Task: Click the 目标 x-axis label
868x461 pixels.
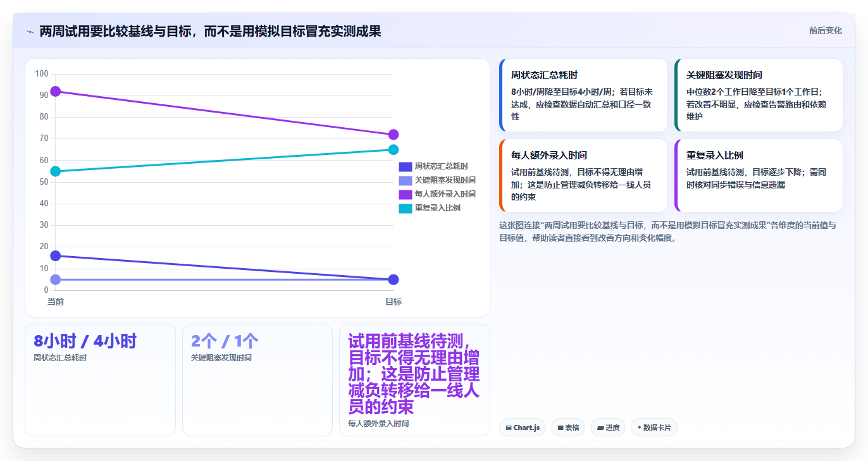Action: click(394, 302)
